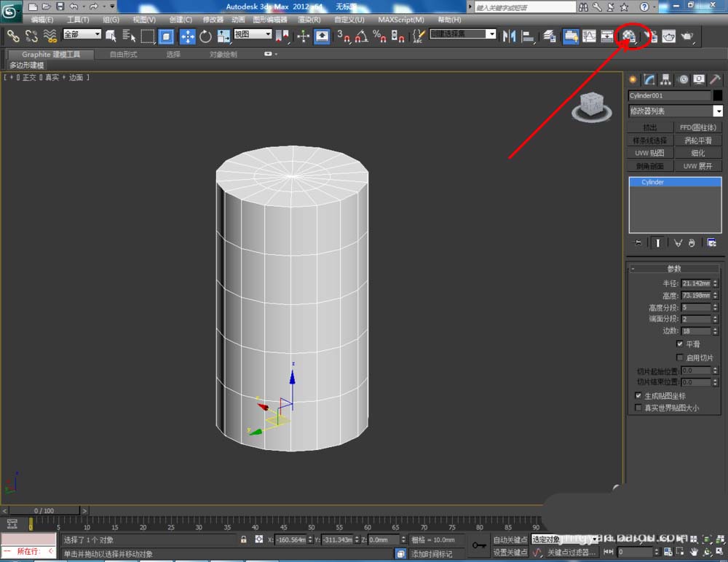The width and height of the screenshot is (728, 562).
Task: Uncheck the 平滑 (Smooth) checkbox
Action: (x=680, y=344)
